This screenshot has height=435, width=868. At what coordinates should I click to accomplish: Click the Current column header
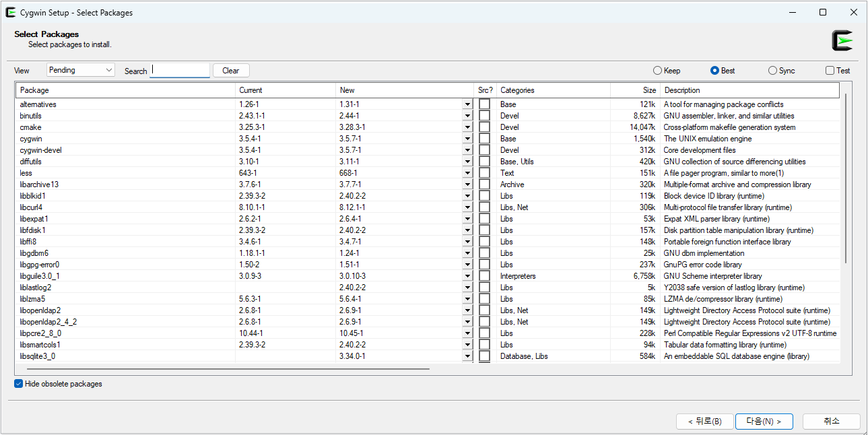point(286,90)
